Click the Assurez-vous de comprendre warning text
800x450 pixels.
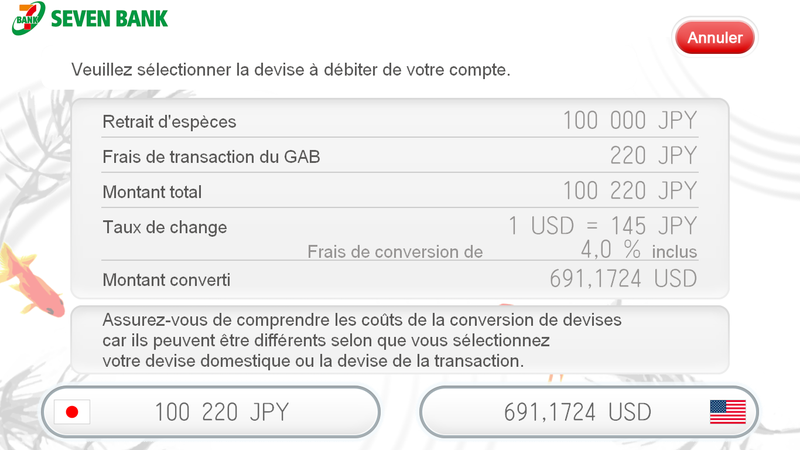[x=362, y=340]
